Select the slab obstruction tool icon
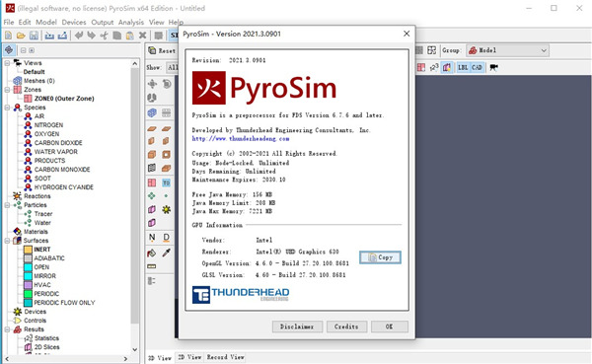This screenshot has height=364, width=592. [x=152, y=129]
